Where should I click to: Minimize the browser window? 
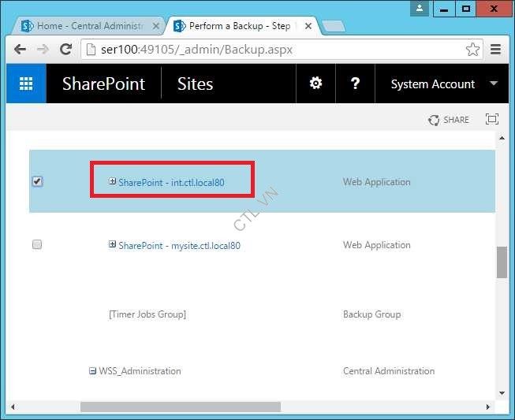click(x=444, y=9)
